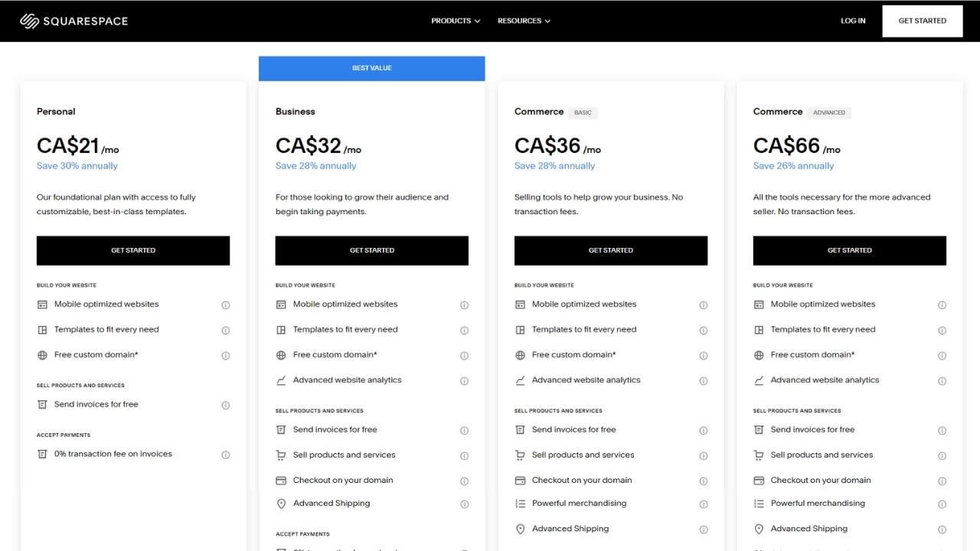This screenshot has width=980, height=551.
Task: Click info icon for Business Send invoices for free
Action: coord(464,431)
